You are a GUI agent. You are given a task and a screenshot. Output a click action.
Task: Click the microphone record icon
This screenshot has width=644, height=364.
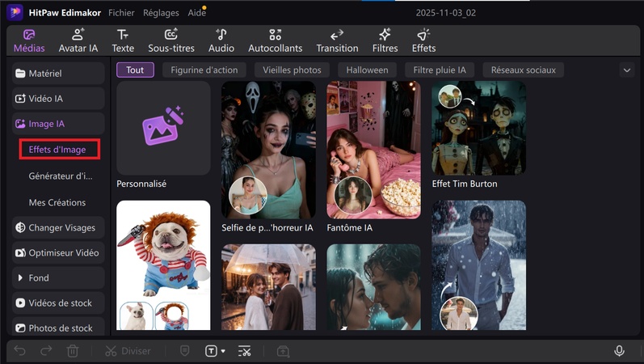click(x=619, y=351)
